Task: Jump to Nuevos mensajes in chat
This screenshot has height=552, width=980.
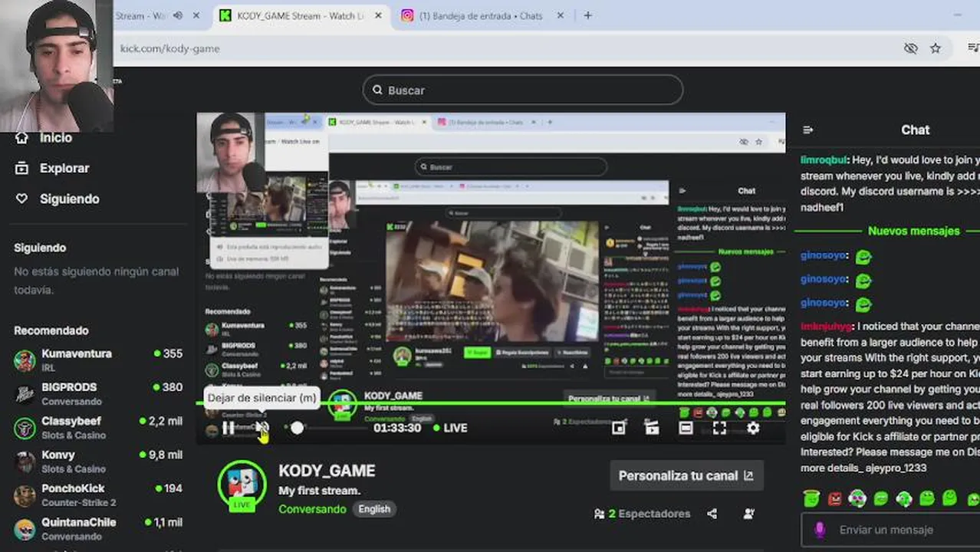Action: click(x=913, y=231)
